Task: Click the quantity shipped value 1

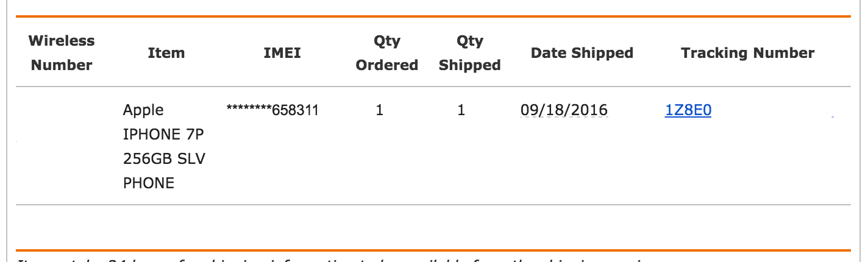Action: (x=461, y=111)
